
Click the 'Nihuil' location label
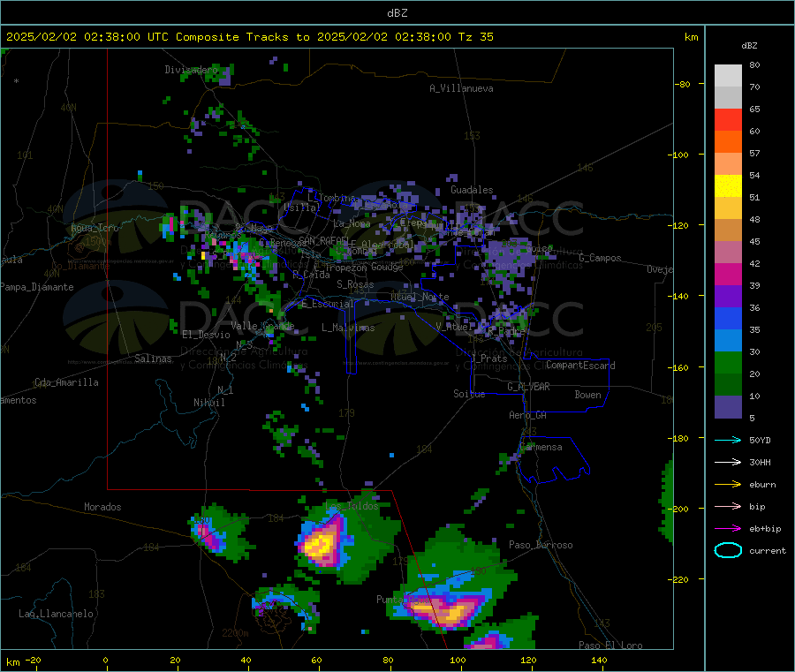click(209, 403)
